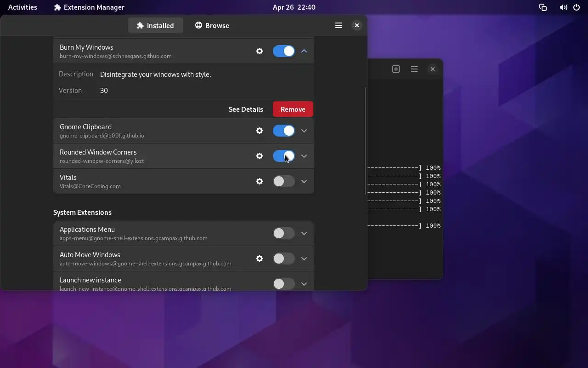Click 'Vitals@CoreCoding.com' identifier text
Screen dimensions: 588x368
(90, 186)
